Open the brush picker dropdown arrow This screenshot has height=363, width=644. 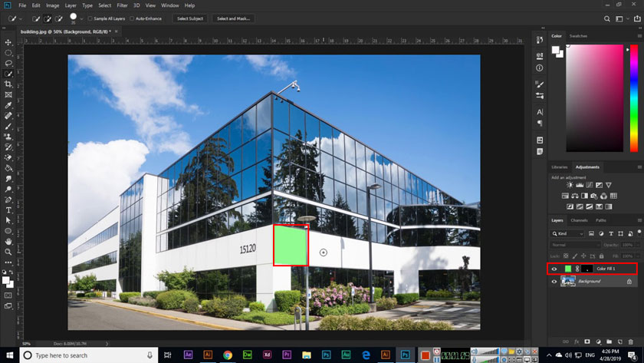(81, 19)
